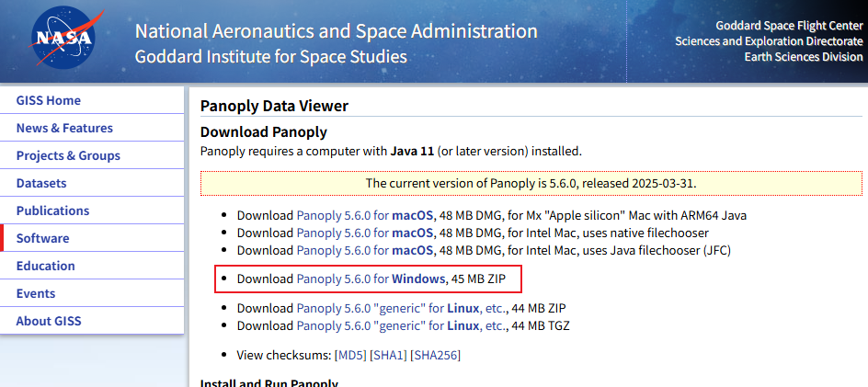
Task: Download Panoply macOS with native filechooser
Action: click(365, 233)
